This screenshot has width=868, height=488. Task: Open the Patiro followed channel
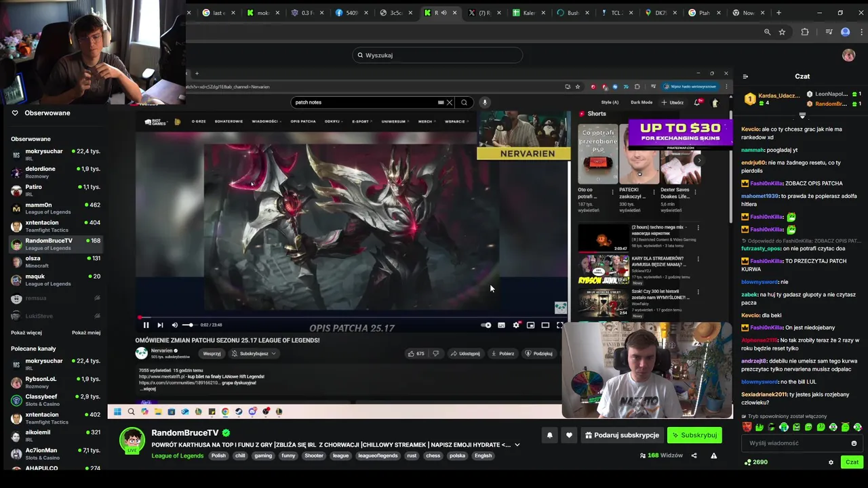[56, 190]
